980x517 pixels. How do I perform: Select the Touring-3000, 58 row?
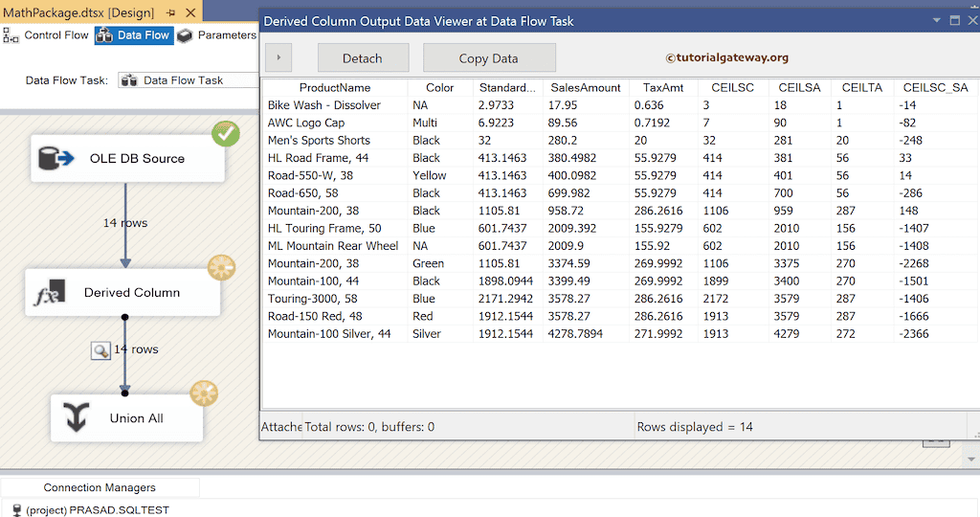[x=620, y=298]
